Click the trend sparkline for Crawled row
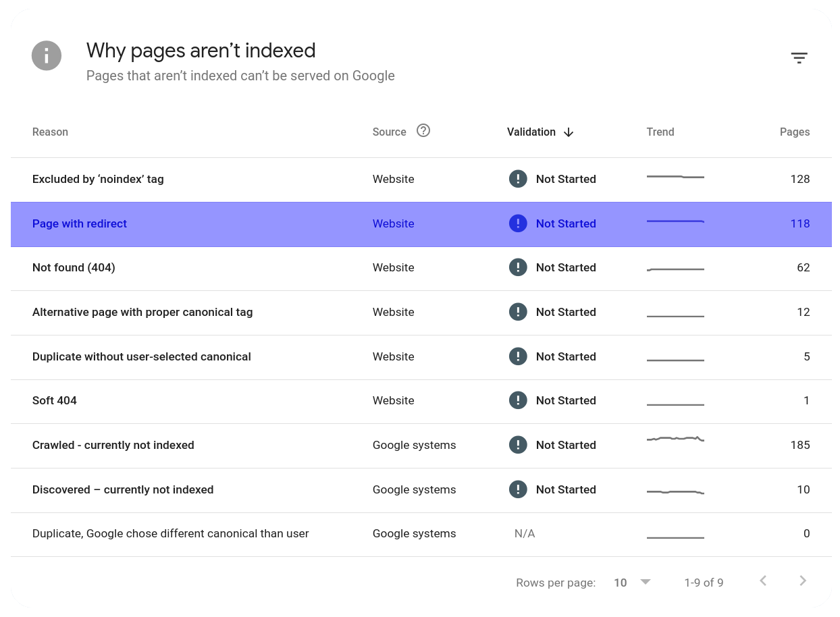 click(675, 439)
